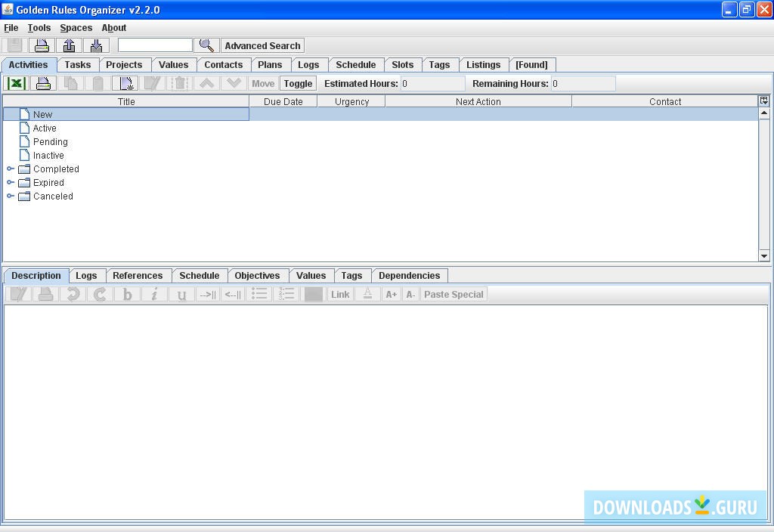Click the move down arrow icon

coord(234,83)
